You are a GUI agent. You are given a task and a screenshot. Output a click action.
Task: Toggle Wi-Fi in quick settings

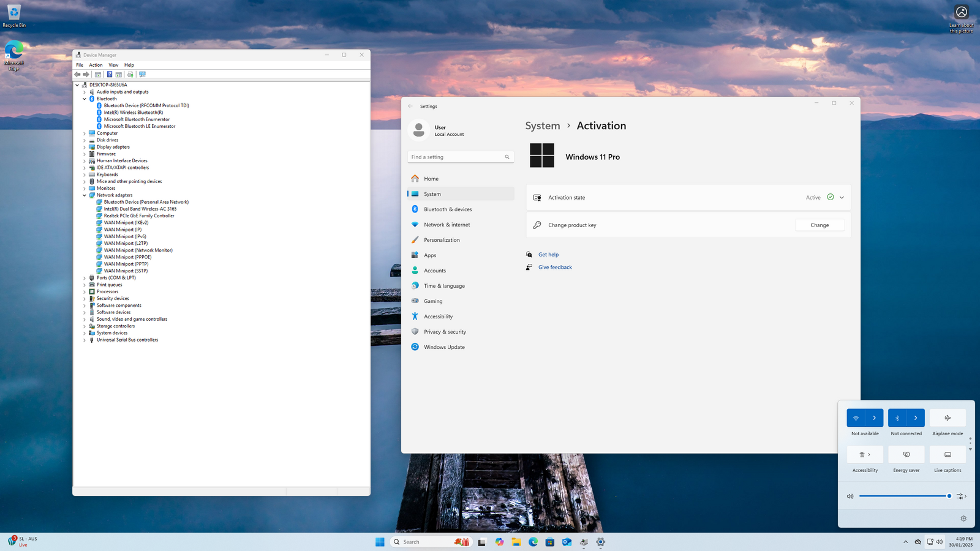pos(856,418)
